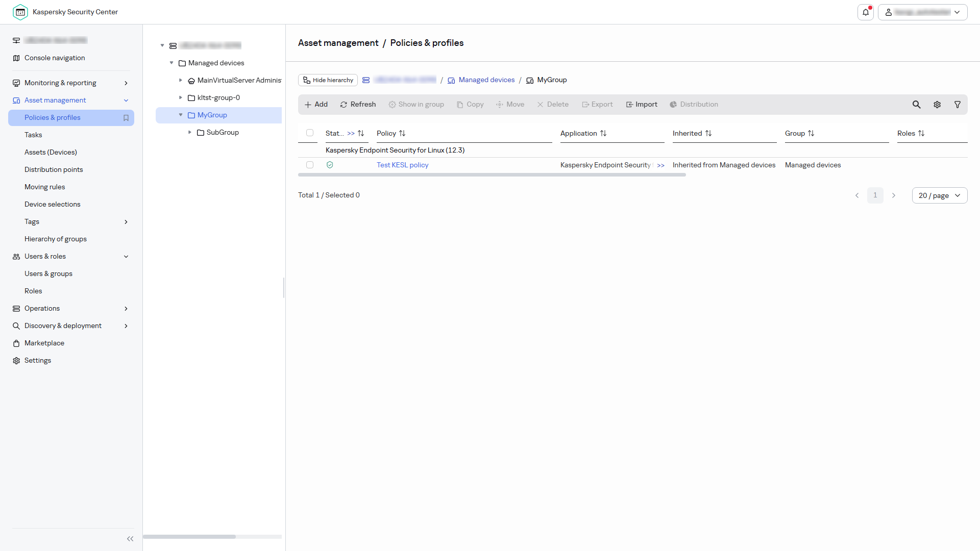980x551 pixels.
Task: Expand the kltst-group-0 tree node arrow
Action: (x=181, y=97)
